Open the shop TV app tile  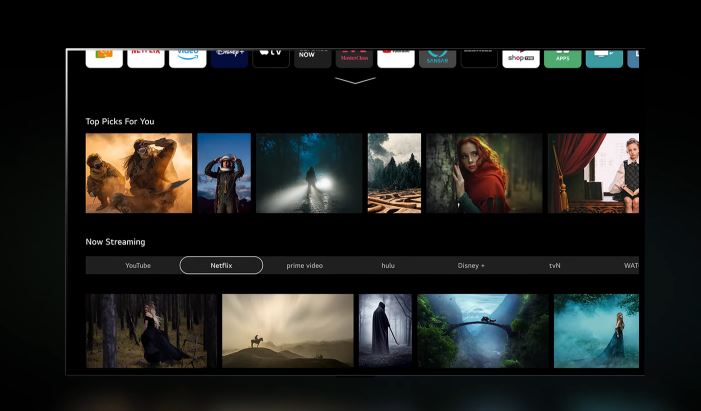(521, 57)
